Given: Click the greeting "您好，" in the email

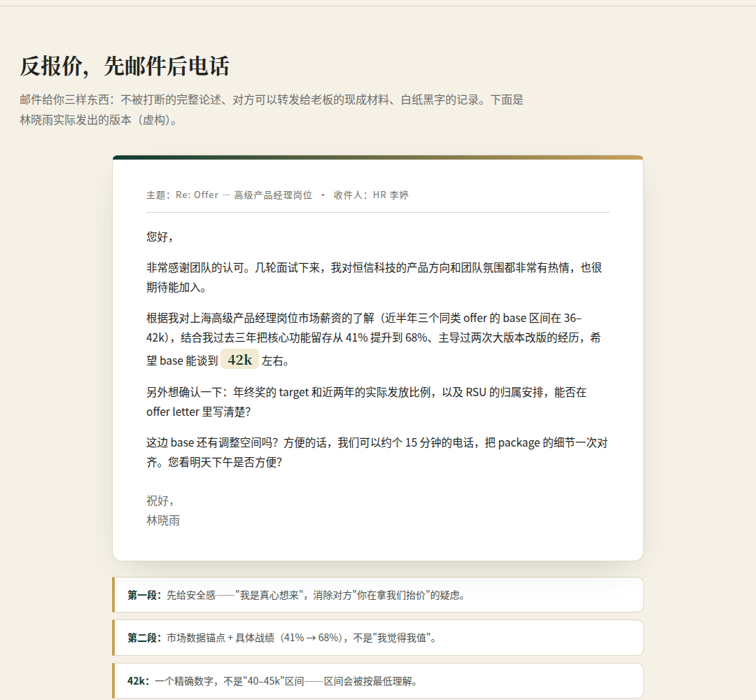Looking at the screenshot, I should (x=160, y=237).
